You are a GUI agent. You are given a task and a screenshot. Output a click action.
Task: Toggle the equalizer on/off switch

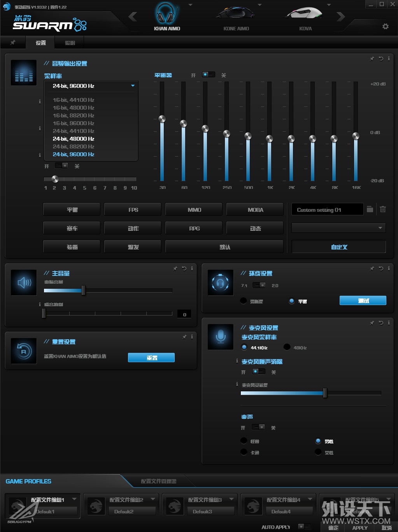coord(209,74)
